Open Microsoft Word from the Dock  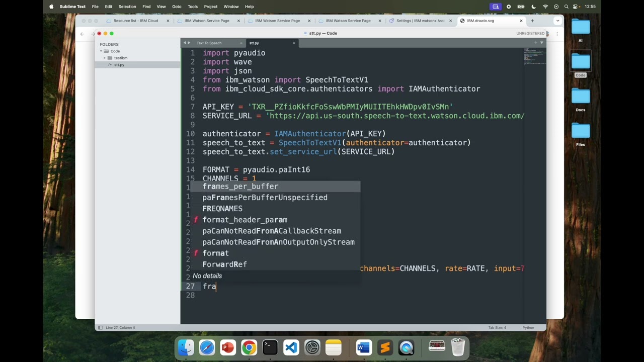coord(364,347)
